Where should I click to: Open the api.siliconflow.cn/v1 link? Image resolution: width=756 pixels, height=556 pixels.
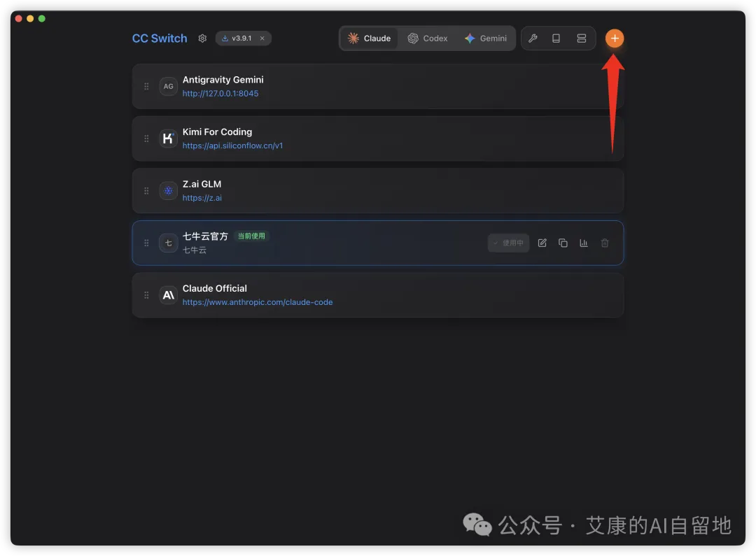pyautogui.click(x=232, y=145)
